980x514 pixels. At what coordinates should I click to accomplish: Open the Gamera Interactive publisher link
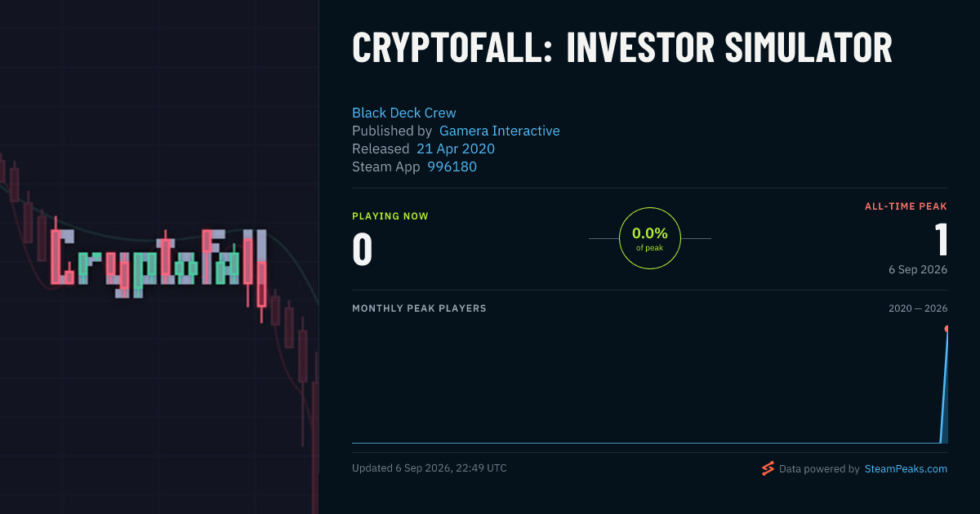tap(500, 131)
